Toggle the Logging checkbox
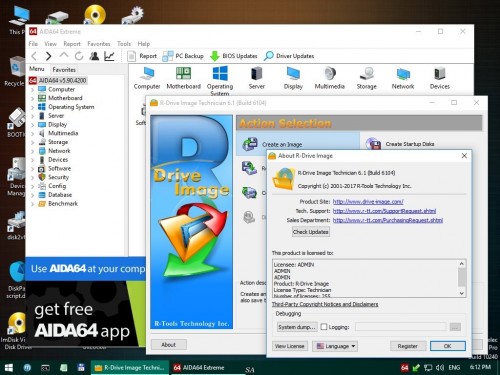 [x=324, y=327]
